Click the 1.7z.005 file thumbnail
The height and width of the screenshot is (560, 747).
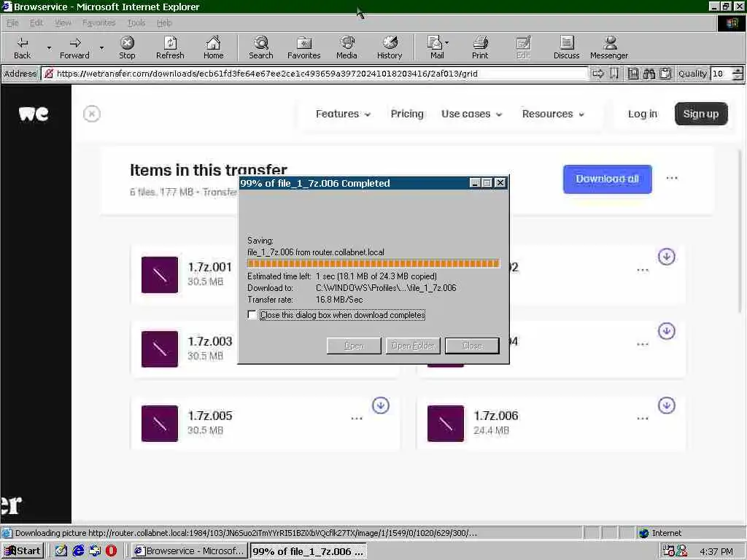click(160, 424)
